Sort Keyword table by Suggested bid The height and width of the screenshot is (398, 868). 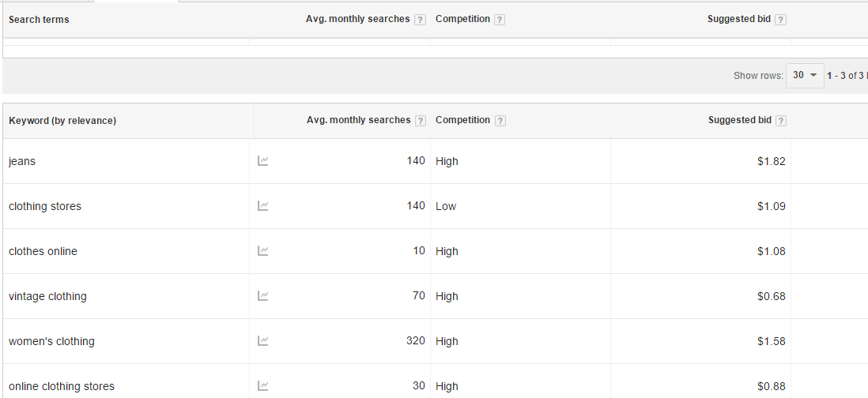tap(740, 120)
